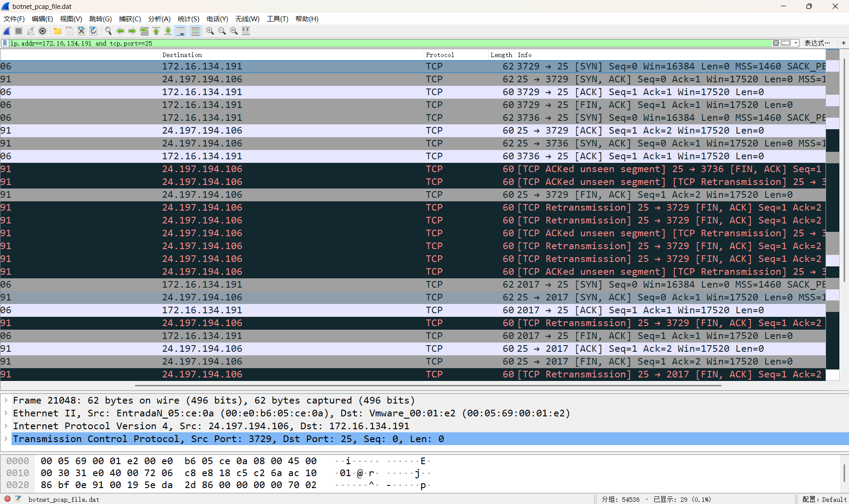The width and height of the screenshot is (849, 504).
Task: Open the 无线(W) menu
Action: pos(247,19)
